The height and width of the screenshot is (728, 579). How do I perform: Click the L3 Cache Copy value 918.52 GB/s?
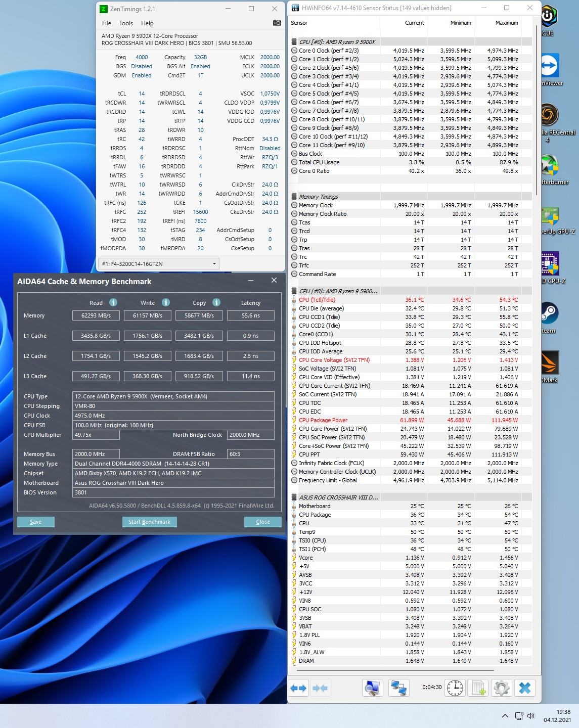(x=199, y=376)
